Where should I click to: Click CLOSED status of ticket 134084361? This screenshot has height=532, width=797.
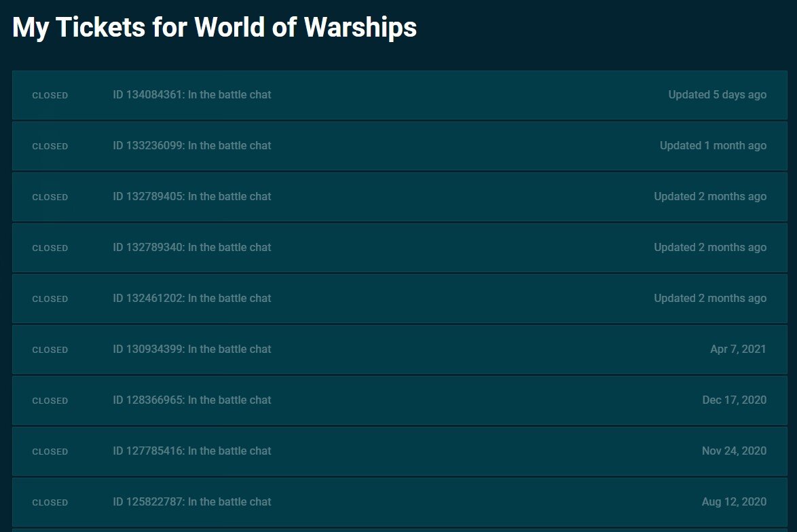pyautogui.click(x=50, y=96)
